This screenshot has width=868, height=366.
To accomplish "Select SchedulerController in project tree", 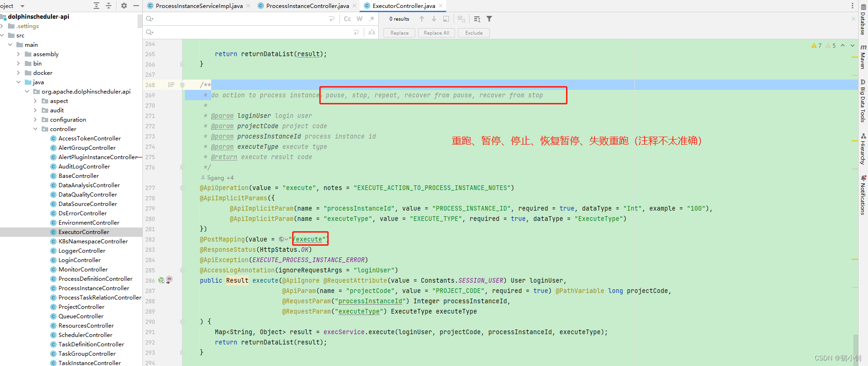I will click(85, 335).
